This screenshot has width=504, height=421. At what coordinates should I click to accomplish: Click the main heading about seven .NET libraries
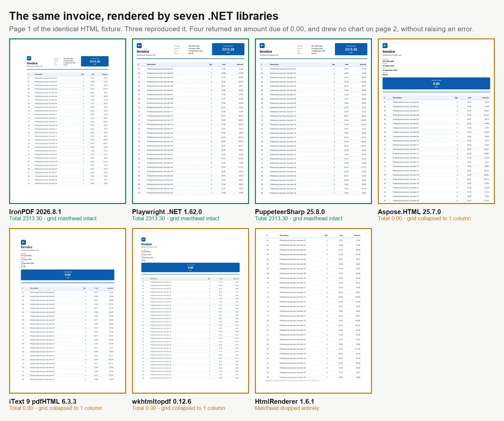coord(144,16)
